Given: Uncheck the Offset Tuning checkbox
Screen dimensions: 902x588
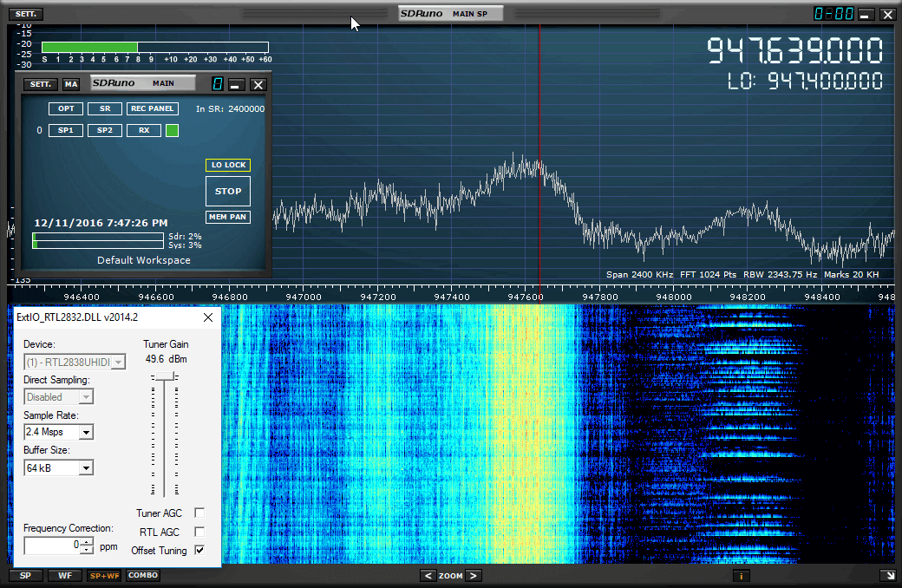Looking at the screenshot, I should (x=199, y=550).
